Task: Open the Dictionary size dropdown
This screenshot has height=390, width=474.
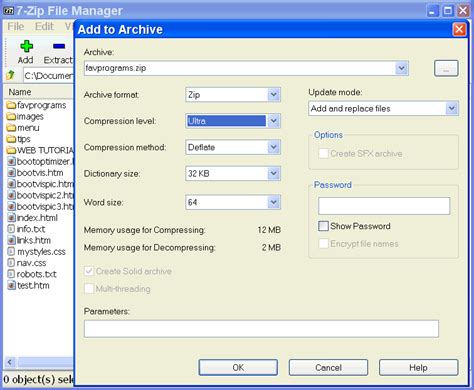Action: point(274,173)
